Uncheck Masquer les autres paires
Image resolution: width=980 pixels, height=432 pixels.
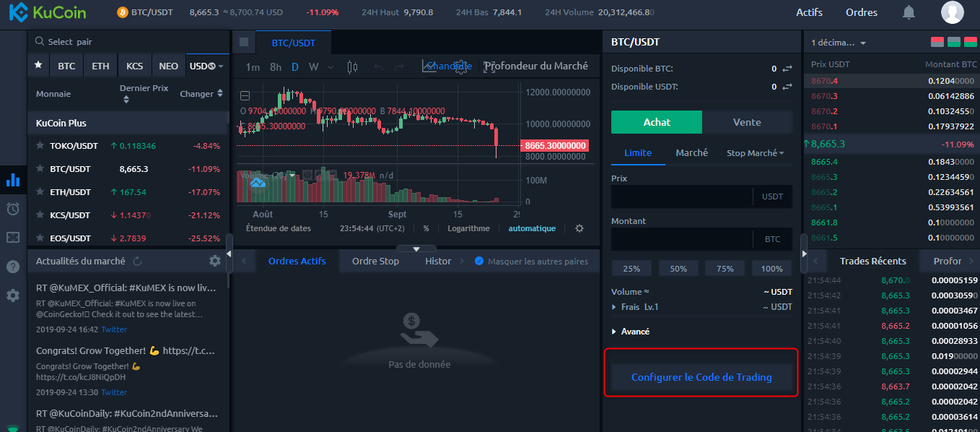click(479, 261)
